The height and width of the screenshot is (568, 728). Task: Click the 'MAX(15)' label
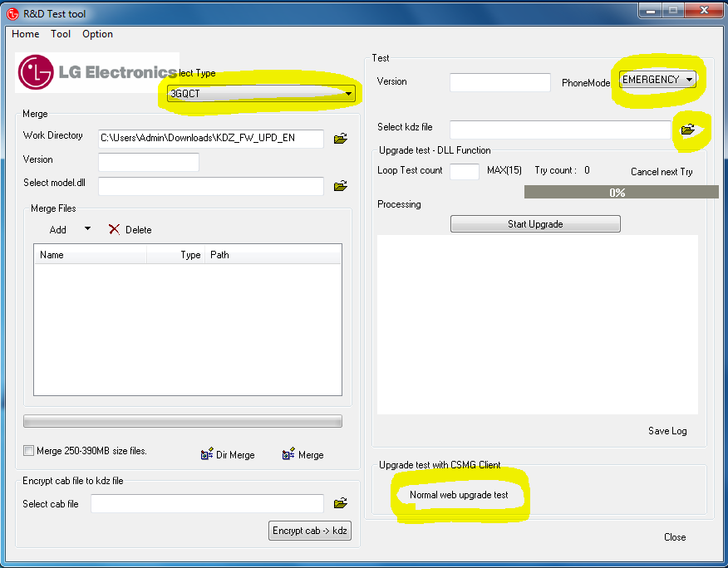click(x=504, y=170)
